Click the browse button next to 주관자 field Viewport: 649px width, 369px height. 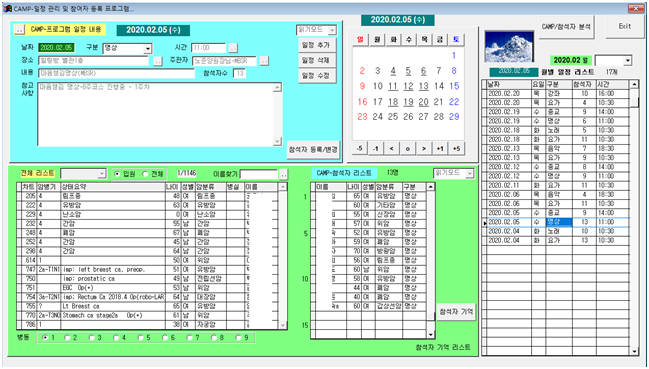point(264,61)
